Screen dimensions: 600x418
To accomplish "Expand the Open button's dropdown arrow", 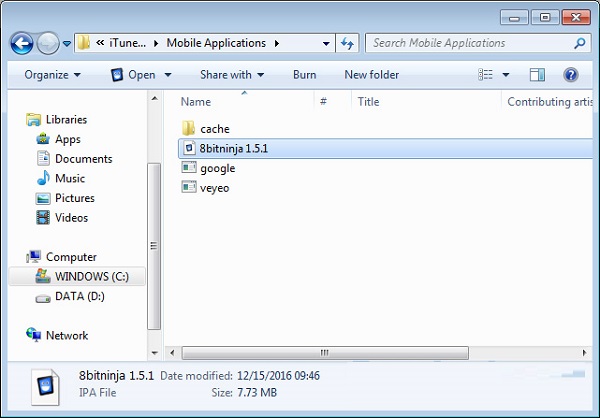I will [x=168, y=75].
